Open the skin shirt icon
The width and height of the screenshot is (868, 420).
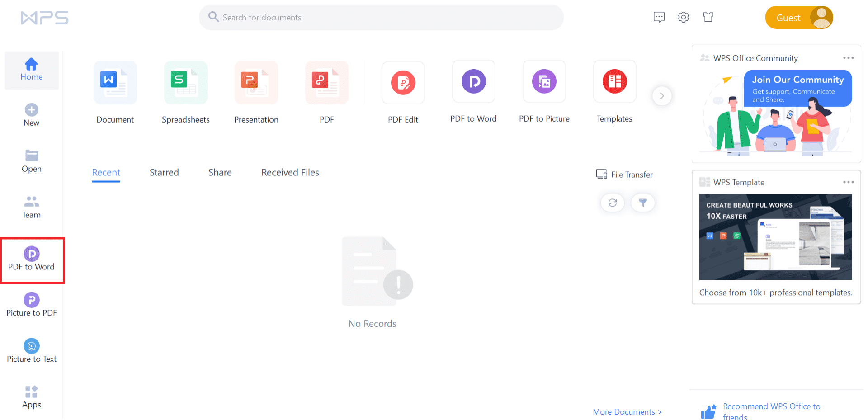(x=708, y=17)
